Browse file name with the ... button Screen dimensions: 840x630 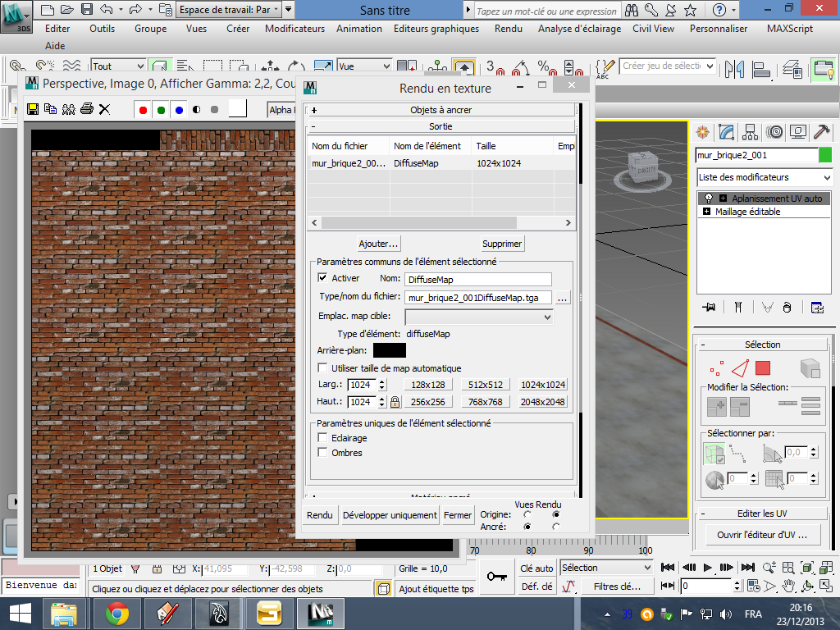pos(562,297)
